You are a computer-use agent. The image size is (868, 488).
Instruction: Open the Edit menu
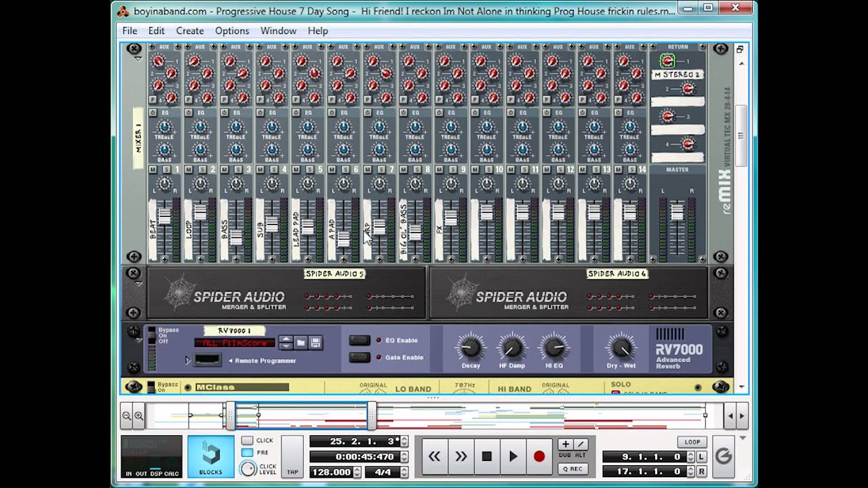(x=157, y=30)
